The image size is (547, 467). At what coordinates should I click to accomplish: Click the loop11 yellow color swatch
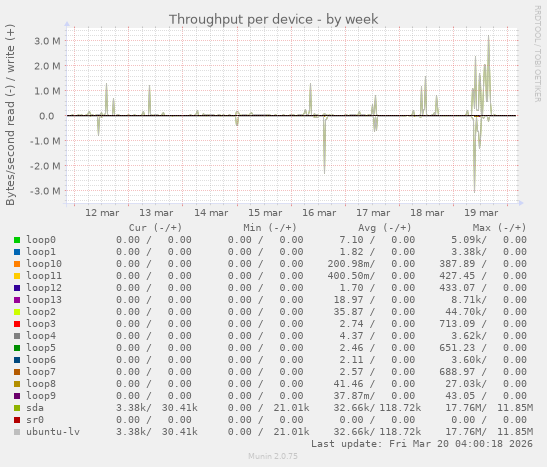(17, 276)
